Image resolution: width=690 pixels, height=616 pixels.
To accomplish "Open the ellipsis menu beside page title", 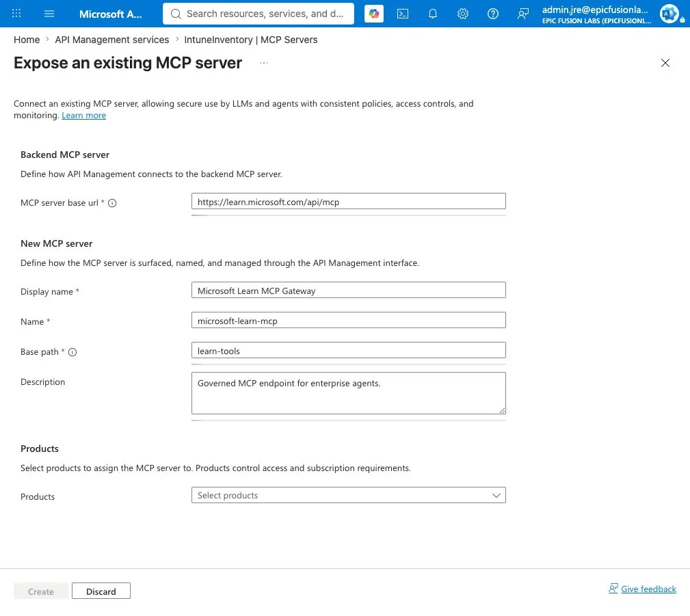I will [x=263, y=63].
